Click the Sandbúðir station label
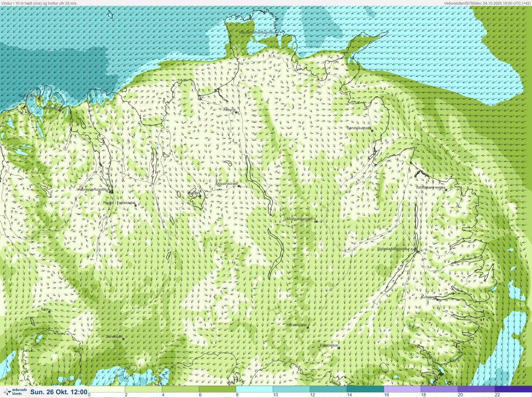Image resolution: width=532 pixels, height=398 pixels. pos(114,336)
